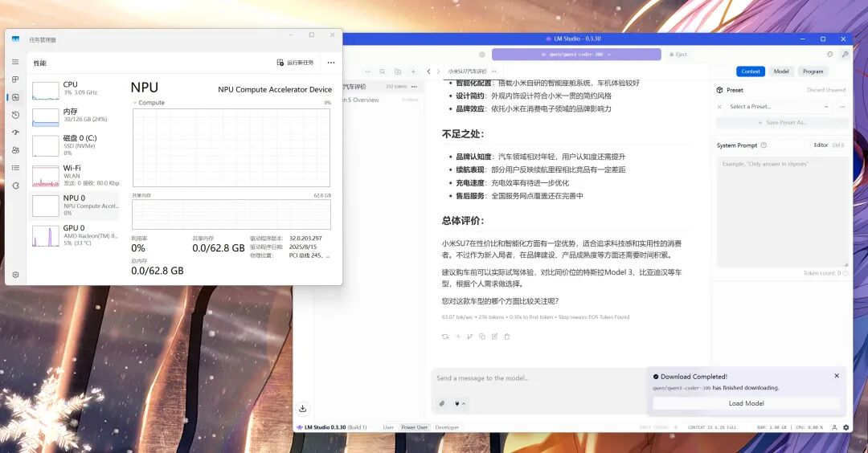The image size is (868, 453).
Task: Select GPU 0 performance entry
Action: [x=74, y=235]
